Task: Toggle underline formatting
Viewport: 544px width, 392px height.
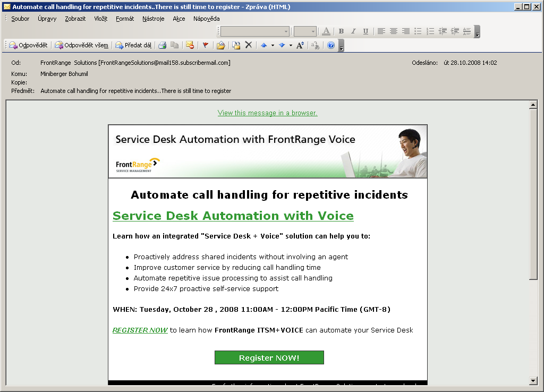Action: (365, 31)
